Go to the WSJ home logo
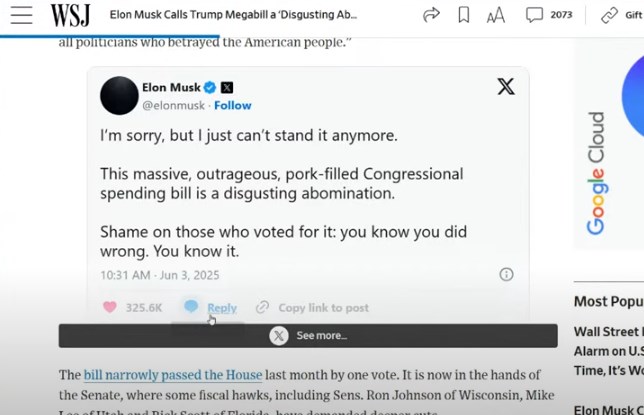The height and width of the screenshot is (415, 644). coord(70,15)
